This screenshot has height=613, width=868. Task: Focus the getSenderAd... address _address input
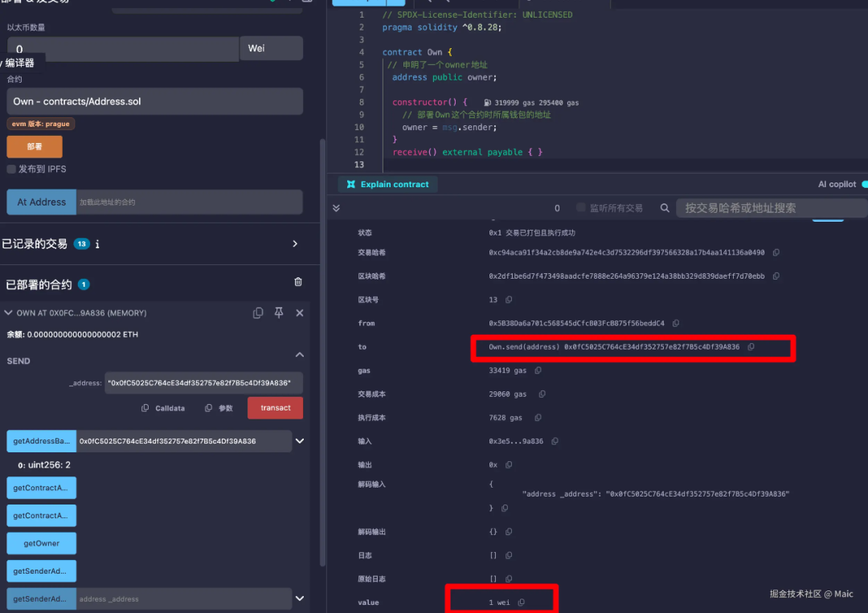coord(184,599)
